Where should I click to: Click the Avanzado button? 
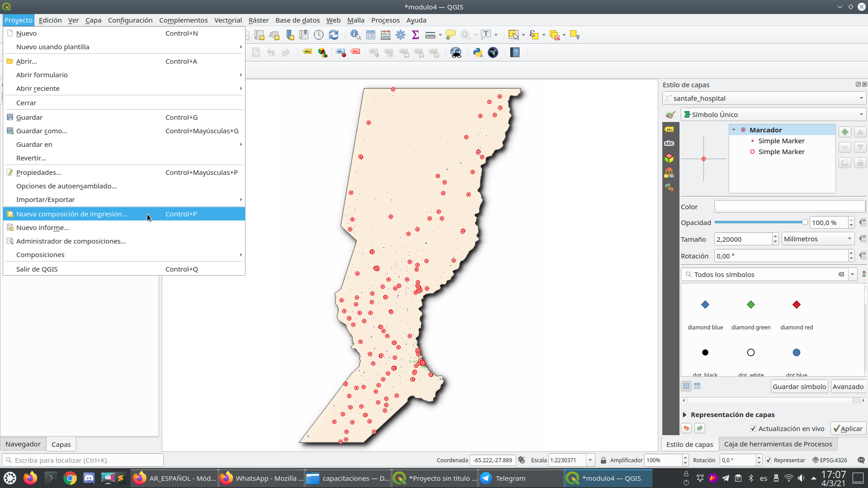(848, 387)
